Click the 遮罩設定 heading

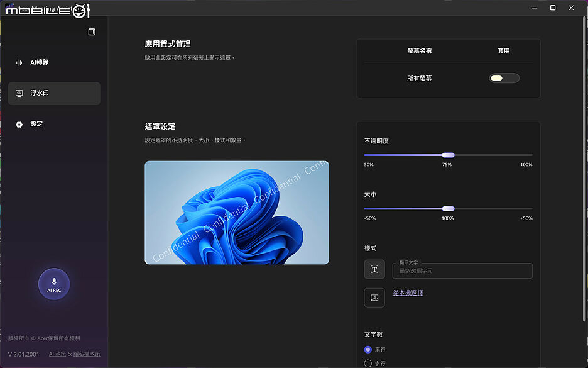point(160,126)
